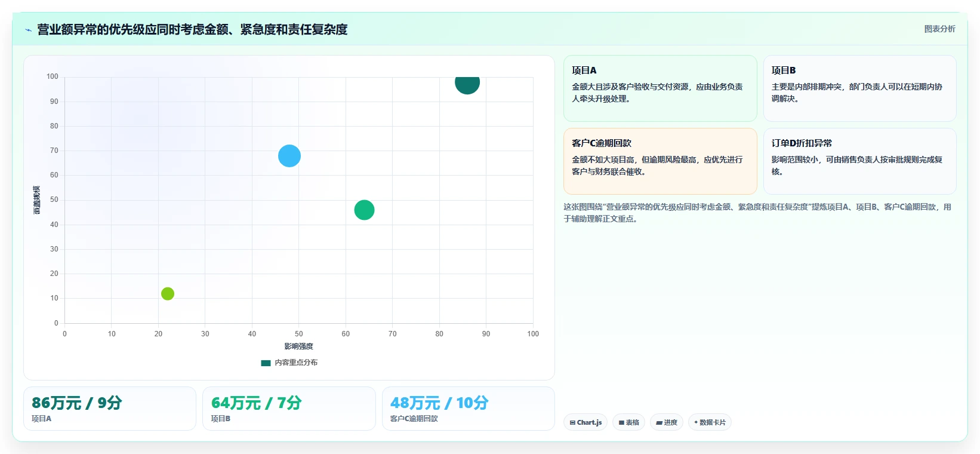
Task: Select the 86万元 / 9分 stat card
Action: 110,409
